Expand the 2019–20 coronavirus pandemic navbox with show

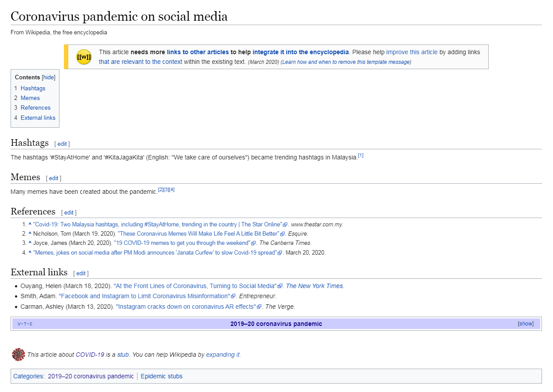(x=526, y=324)
